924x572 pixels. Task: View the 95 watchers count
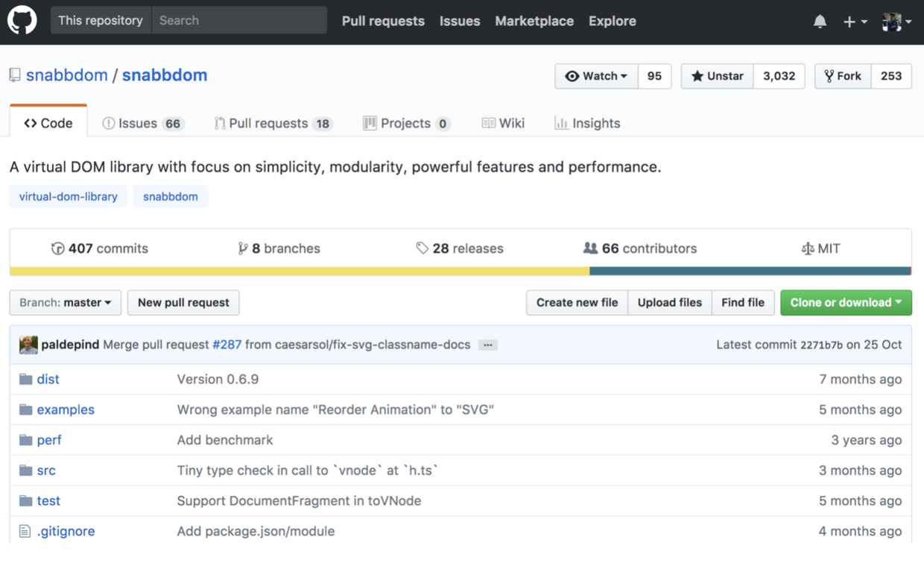[654, 76]
